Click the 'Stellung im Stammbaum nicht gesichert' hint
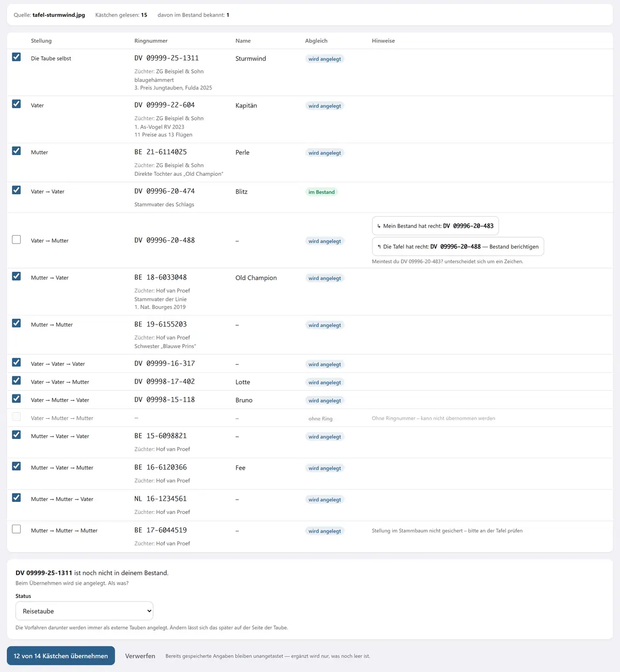This screenshot has width=620, height=672. (x=447, y=531)
